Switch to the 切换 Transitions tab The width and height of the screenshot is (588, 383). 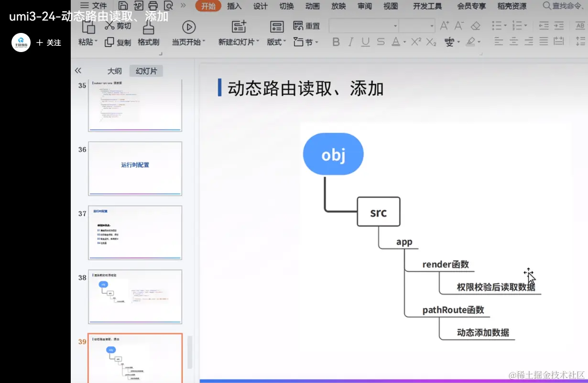coord(286,6)
